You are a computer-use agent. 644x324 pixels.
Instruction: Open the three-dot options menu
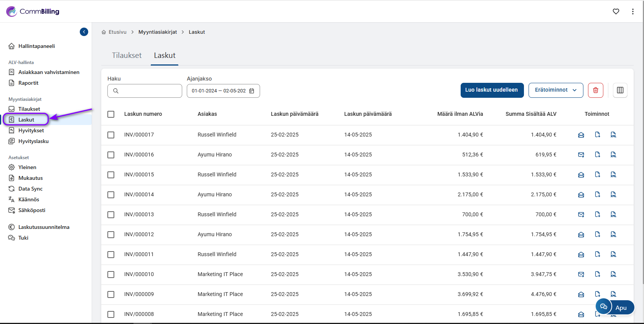click(632, 12)
